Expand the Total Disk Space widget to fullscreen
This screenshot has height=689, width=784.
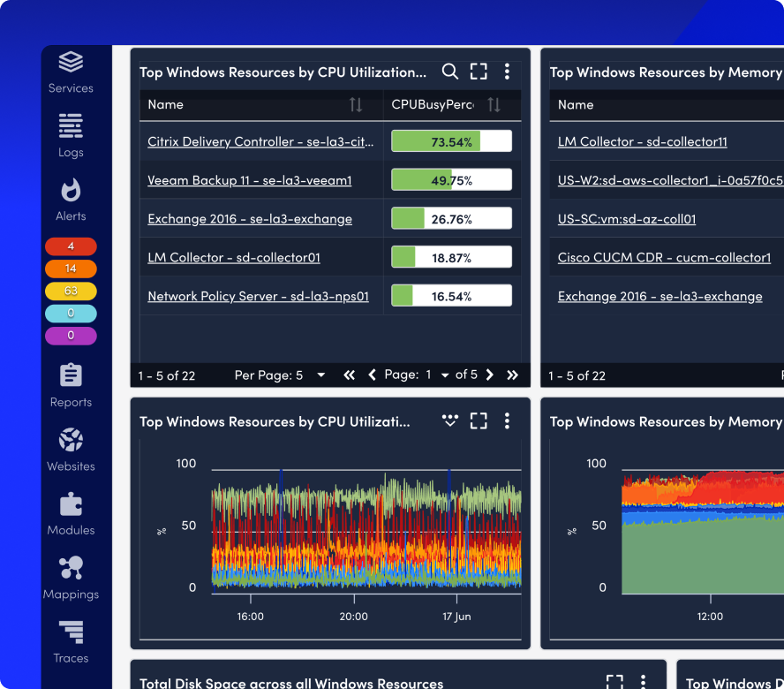[x=614, y=681]
